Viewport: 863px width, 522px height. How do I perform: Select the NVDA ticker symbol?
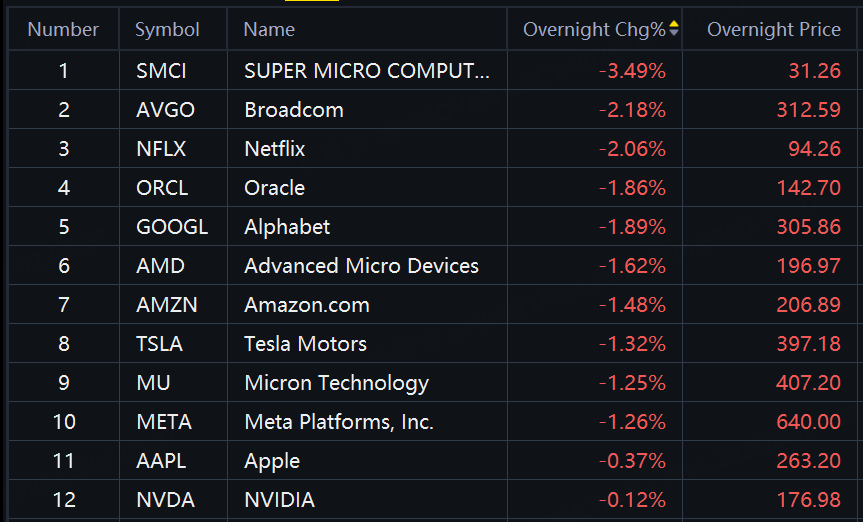(165, 500)
